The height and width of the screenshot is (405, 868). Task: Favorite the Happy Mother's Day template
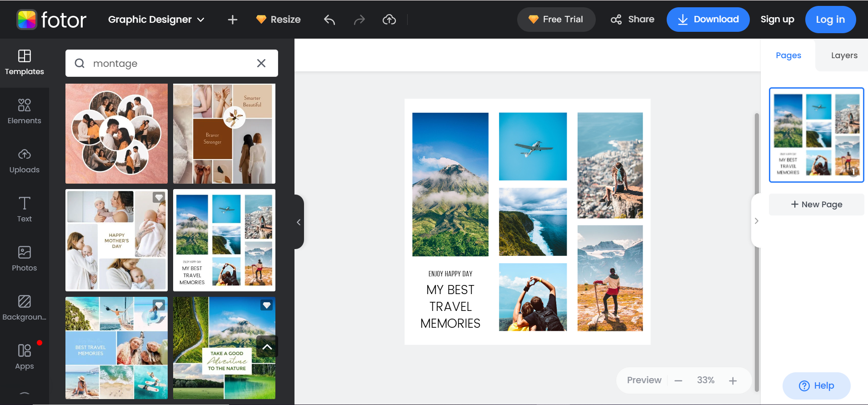(x=159, y=197)
